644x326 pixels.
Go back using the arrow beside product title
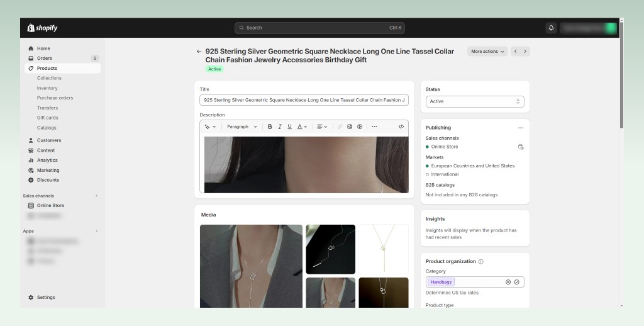(199, 52)
